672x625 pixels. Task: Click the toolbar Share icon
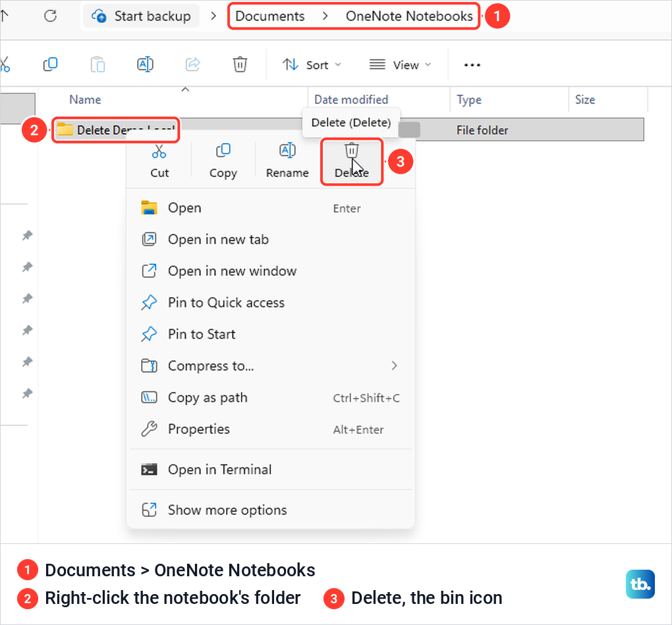click(192, 65)
